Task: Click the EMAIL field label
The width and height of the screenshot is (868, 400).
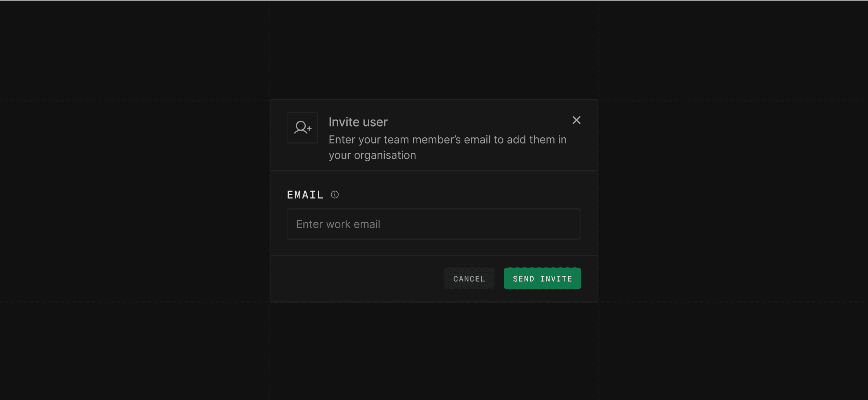Action: pyautogui.click(x=305, y=195)
